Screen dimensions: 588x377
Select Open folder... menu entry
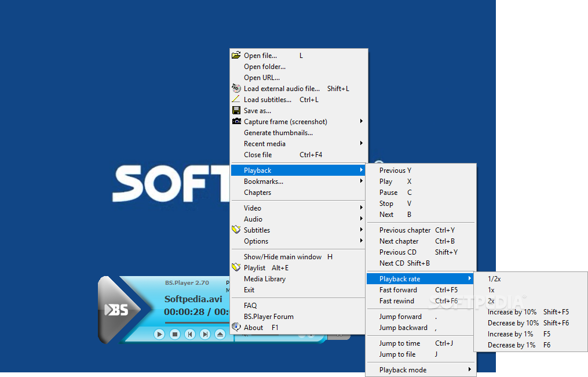click(298, 67)
